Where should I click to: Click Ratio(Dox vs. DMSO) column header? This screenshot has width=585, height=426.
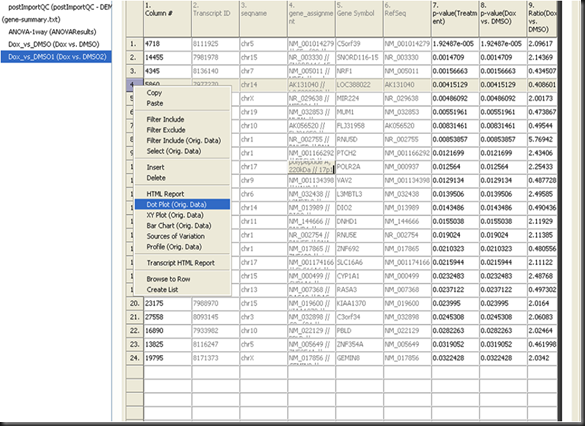point(542,19)
